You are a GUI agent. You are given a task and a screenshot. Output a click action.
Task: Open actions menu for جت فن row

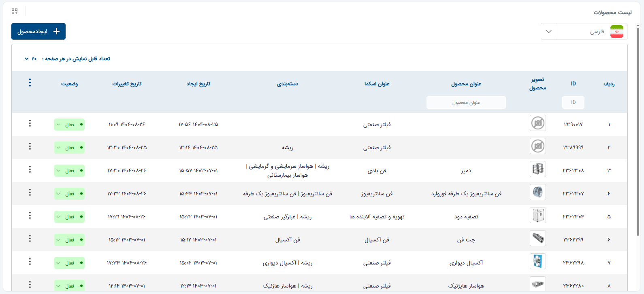coord(30,239)
